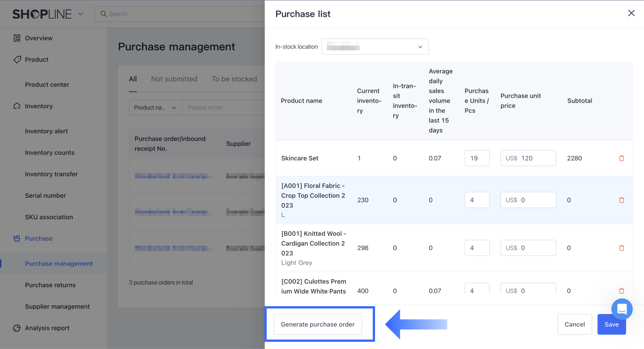Switch to the Not submitted tab

tap(174, 79)
